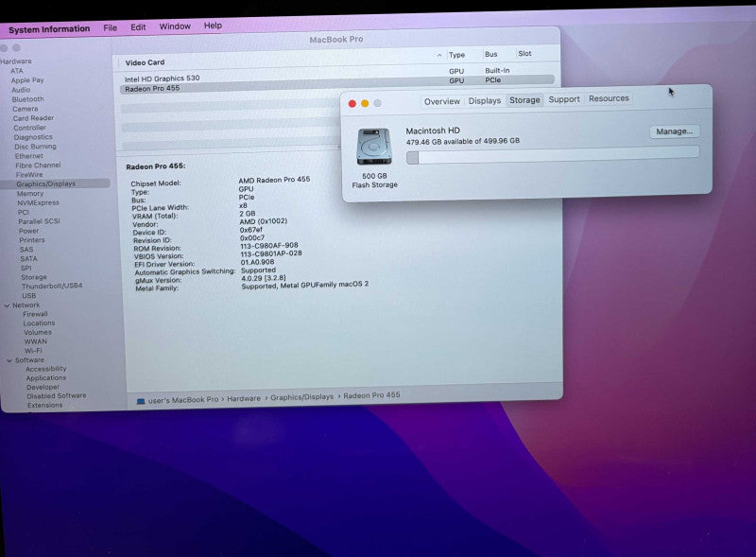Select Applications under Software
This screenshot has width=756, height=557.
46,378
